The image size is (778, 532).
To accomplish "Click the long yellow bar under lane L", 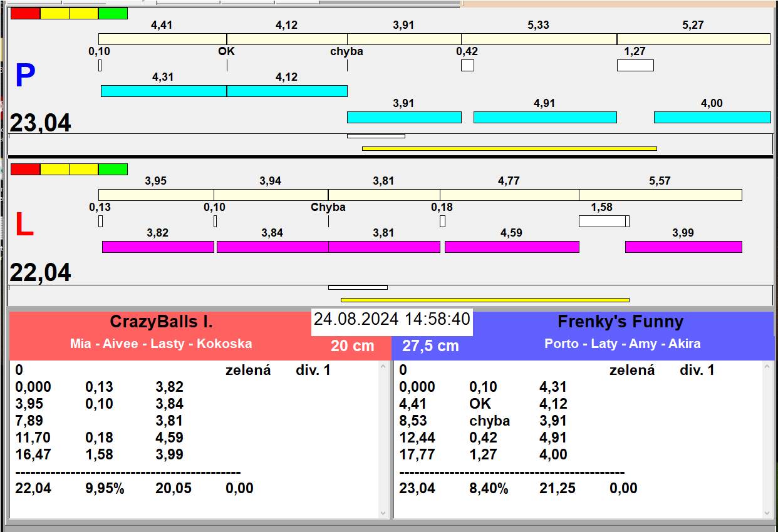I will coord(485,300).
